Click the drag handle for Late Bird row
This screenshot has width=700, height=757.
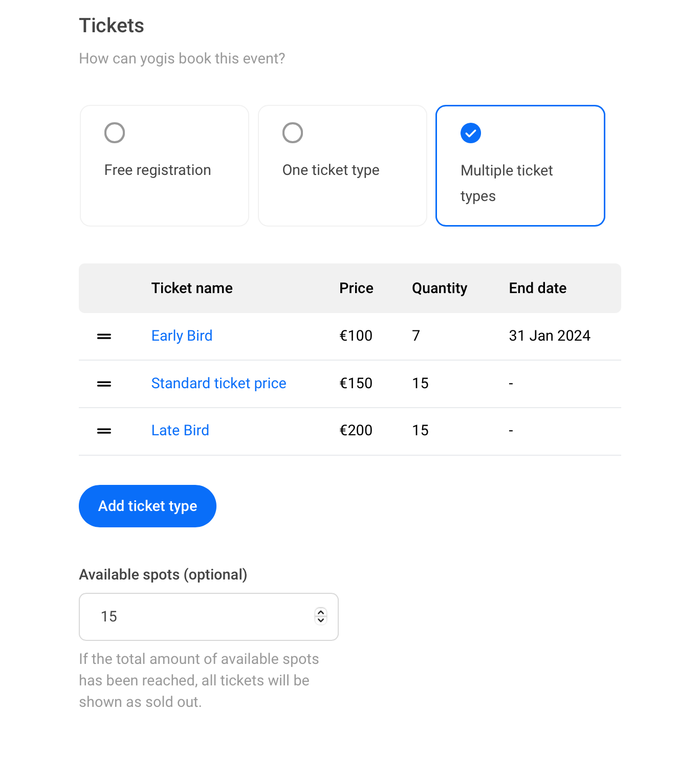(x=104, y=431)
